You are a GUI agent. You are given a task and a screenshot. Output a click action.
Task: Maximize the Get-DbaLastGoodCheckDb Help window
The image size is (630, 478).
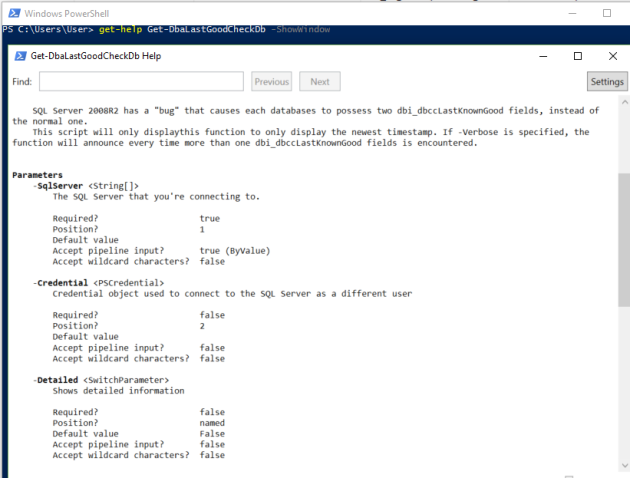click(578, 56)
